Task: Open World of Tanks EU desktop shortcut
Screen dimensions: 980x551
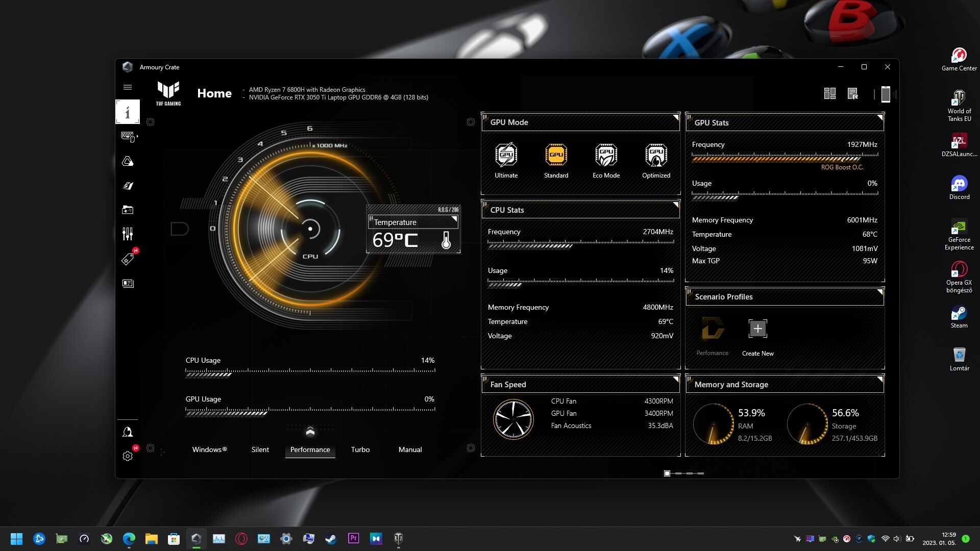Action: tap(959, 106)
